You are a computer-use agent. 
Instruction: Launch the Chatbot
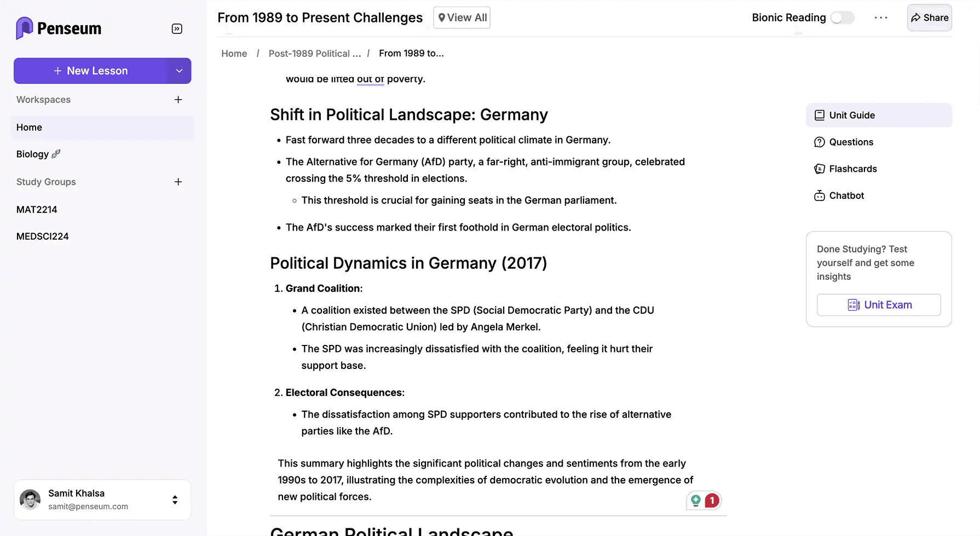click(846, 195)
